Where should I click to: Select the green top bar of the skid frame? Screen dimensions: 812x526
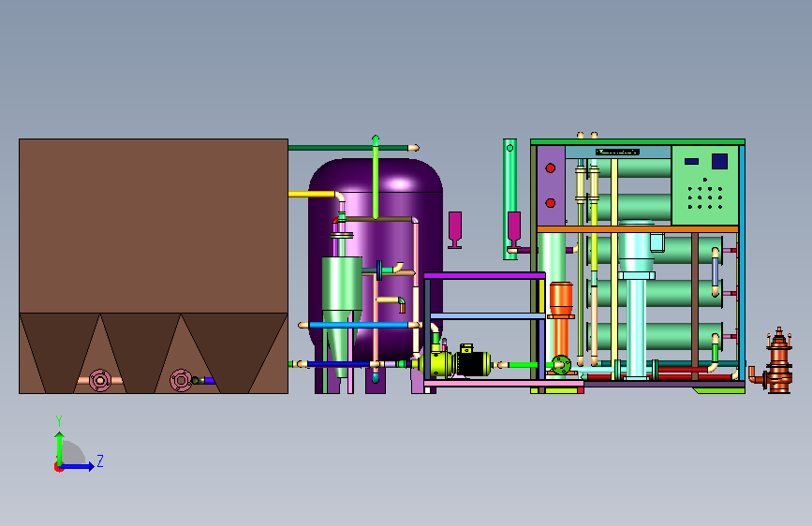638,142
